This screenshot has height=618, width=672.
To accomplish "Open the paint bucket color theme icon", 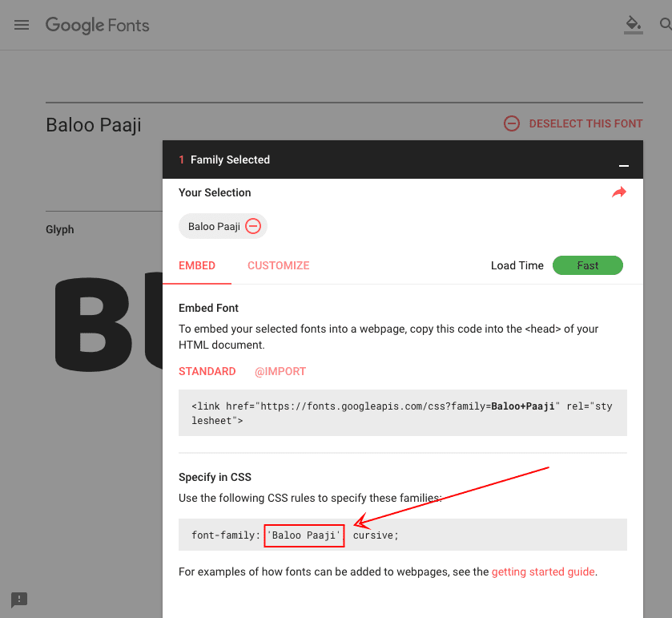I will click(x=633, y=25).
